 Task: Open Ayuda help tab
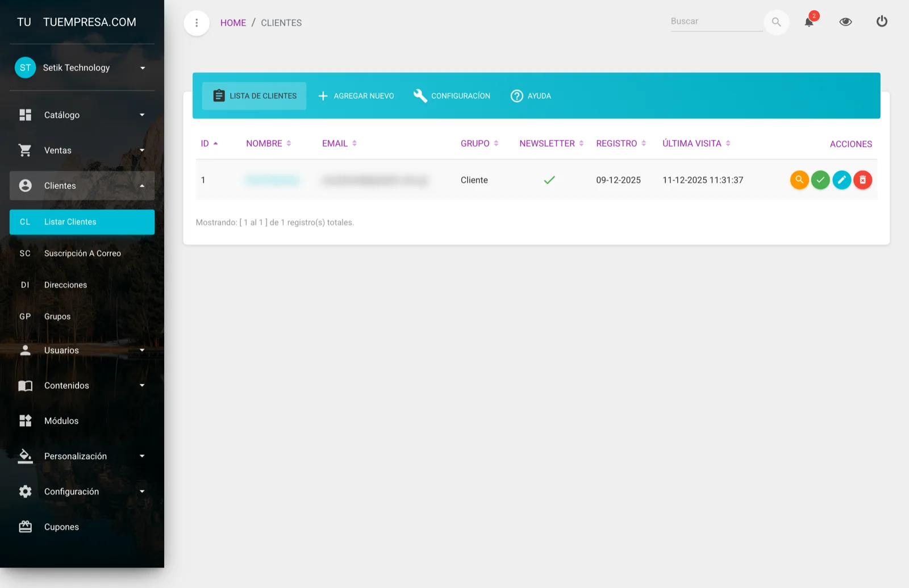point(531,96)
